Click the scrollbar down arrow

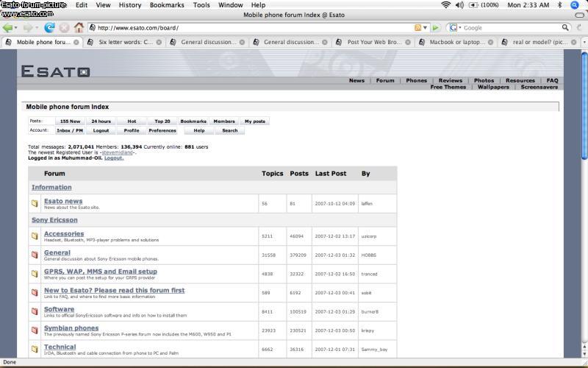click(x=584, y=354)
